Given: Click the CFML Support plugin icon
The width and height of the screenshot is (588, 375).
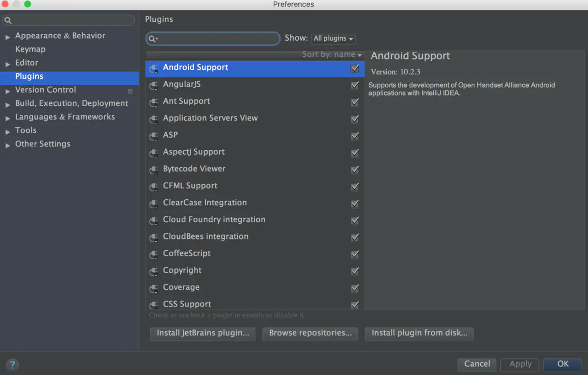Looking at the screenshot, I should [x=154, y=187].
